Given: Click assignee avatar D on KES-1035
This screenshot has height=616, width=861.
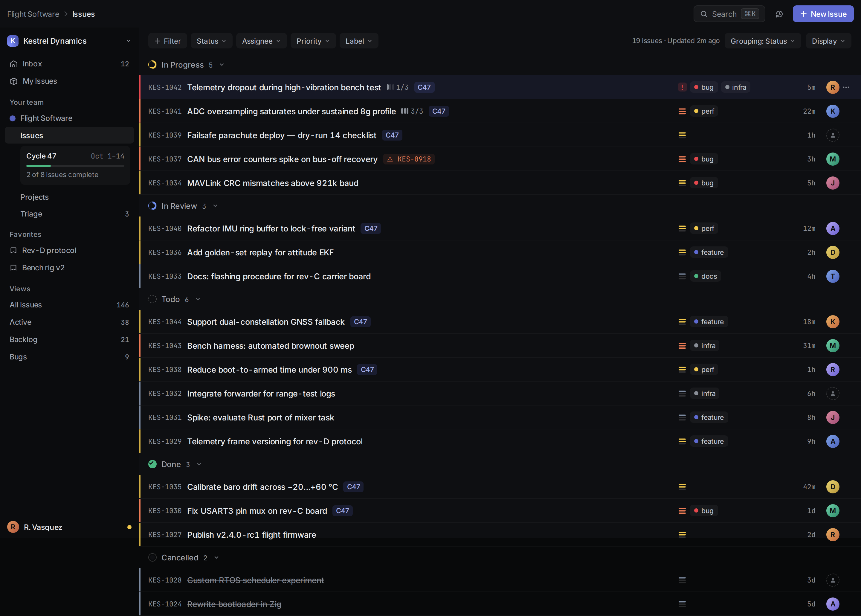Looking at the screenshot, I should (x=833, y=487).
